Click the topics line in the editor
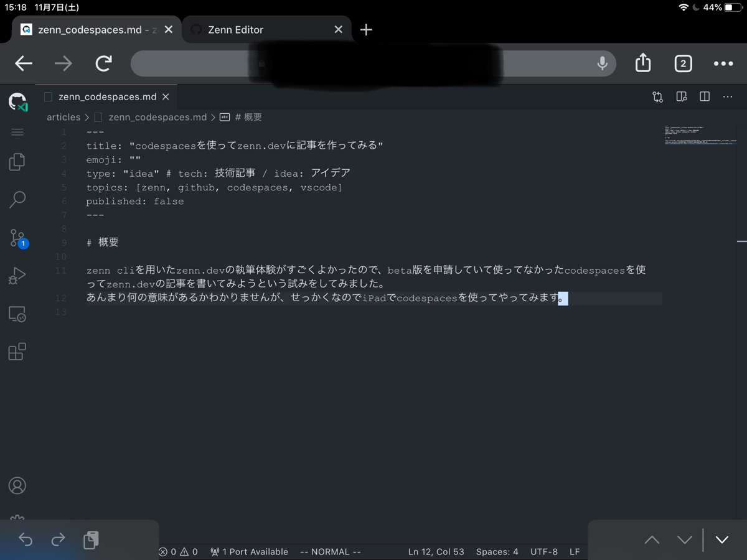The height and width of the screenshot is (560, 747). tap(214, 187)
